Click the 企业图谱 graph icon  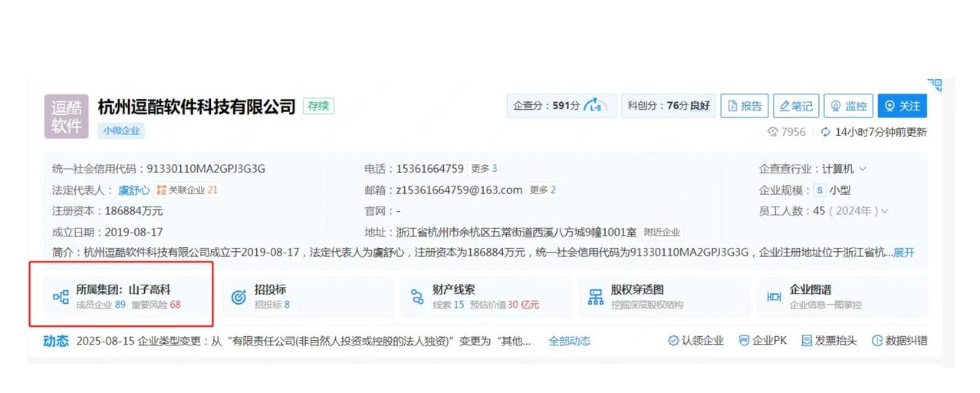click(x=774, y=297)
